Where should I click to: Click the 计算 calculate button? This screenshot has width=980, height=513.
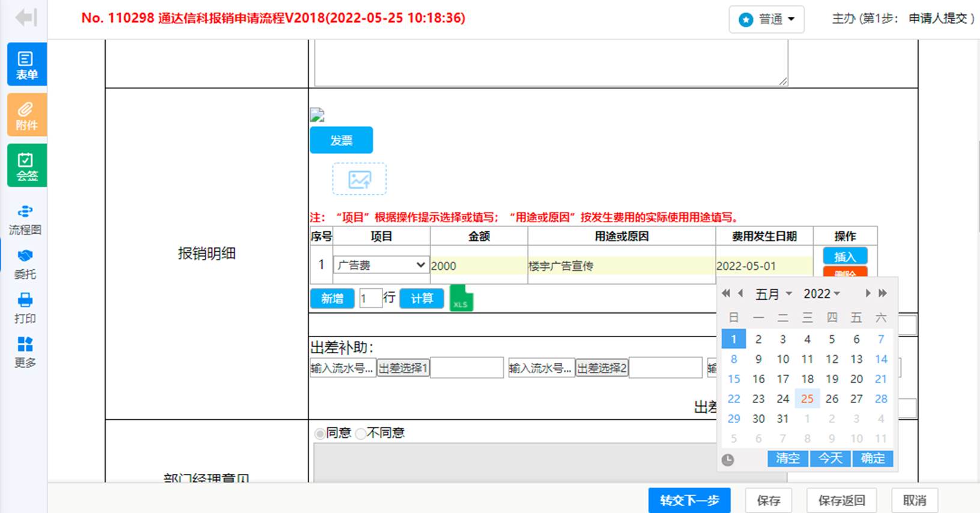coord(422,299)
